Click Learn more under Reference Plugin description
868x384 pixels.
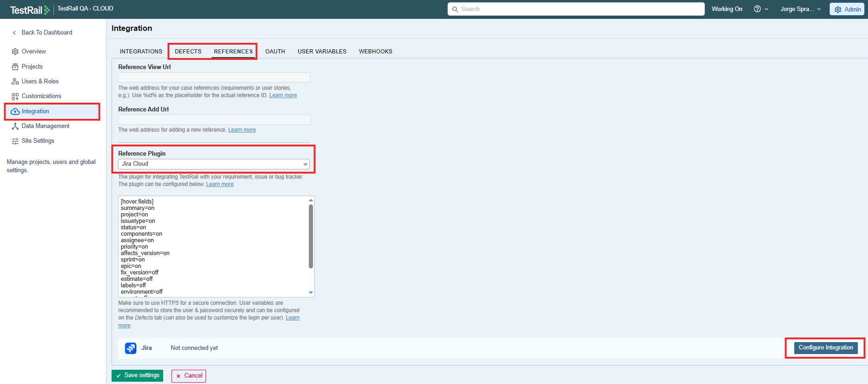click(220, 184)
